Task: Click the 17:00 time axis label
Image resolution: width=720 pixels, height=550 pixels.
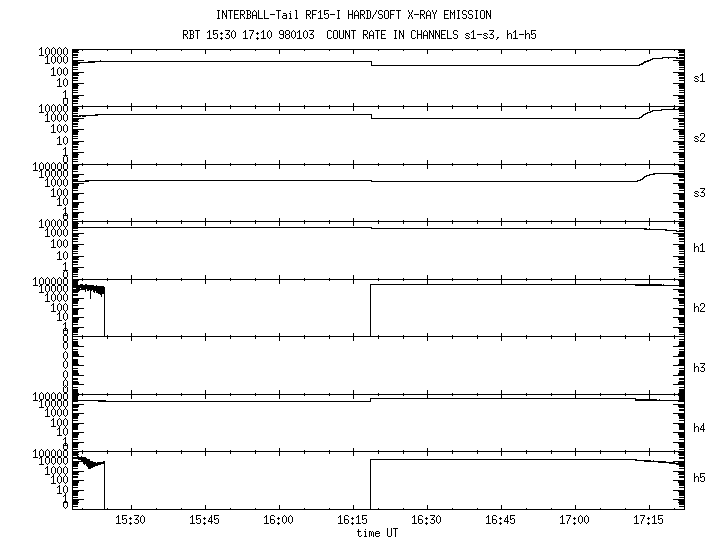Action: [574, 520]
